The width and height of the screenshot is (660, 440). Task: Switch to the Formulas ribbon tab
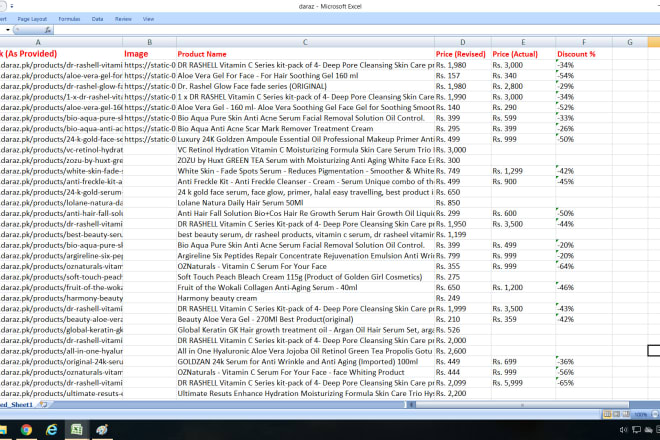[69, 19]
